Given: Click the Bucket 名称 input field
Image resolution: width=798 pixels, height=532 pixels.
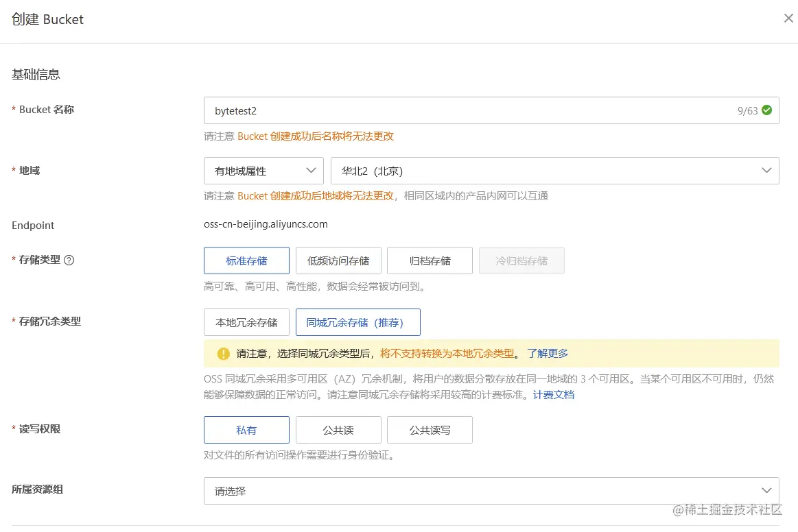Looking at the screenshot, I should pyautogui.click(x=491, y=110).
